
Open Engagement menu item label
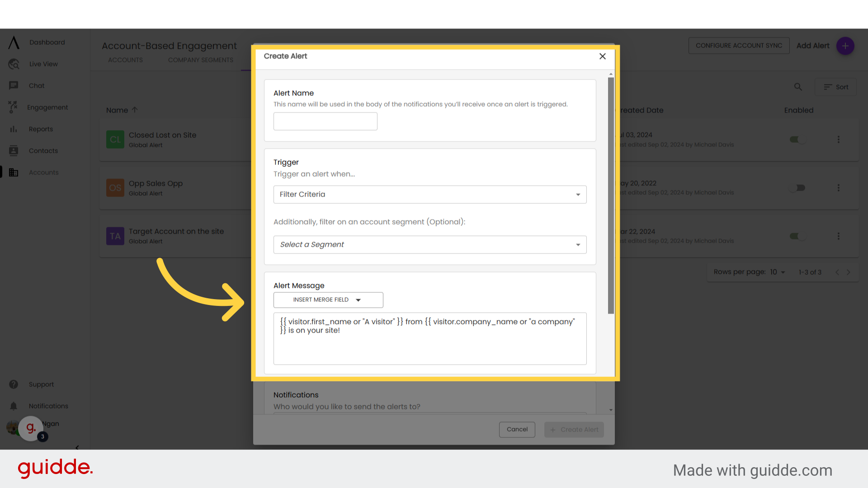47,108
